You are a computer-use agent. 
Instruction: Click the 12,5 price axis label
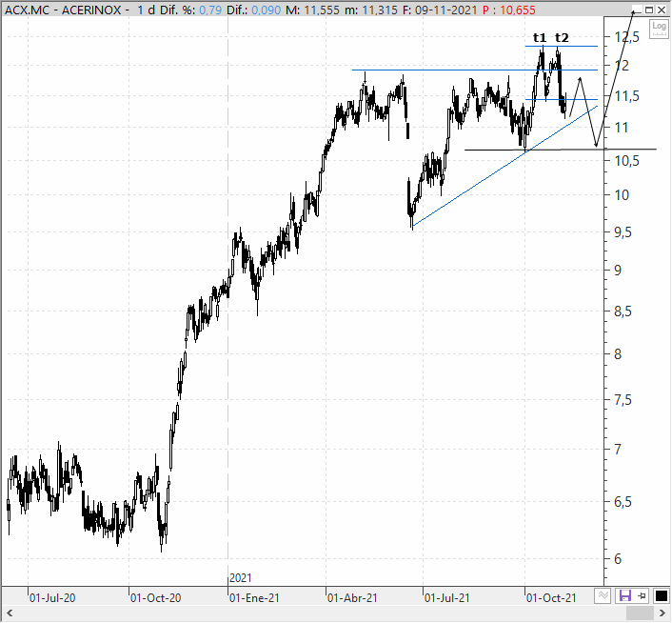(x=626, y=37)
